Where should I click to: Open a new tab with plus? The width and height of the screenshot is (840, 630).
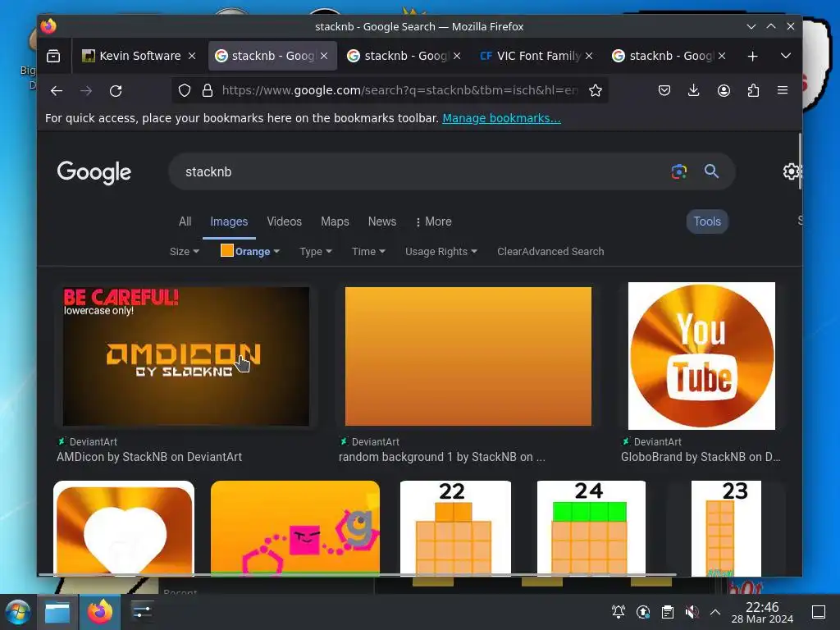point(753,56)
